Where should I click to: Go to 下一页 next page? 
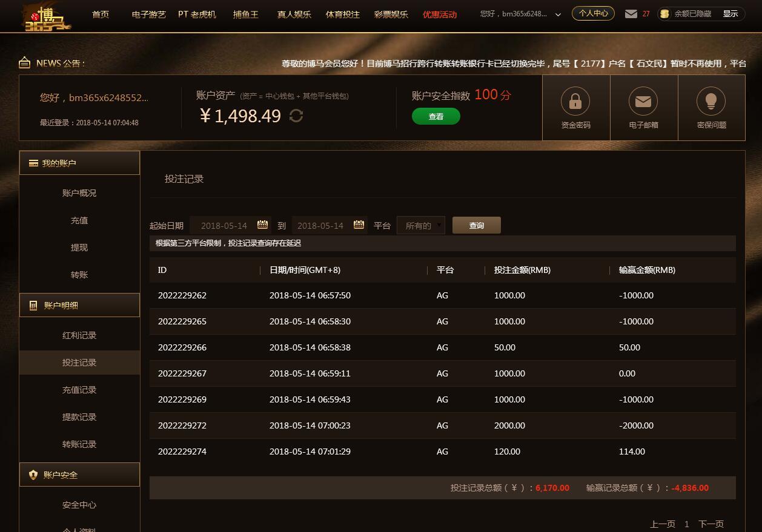711,524
